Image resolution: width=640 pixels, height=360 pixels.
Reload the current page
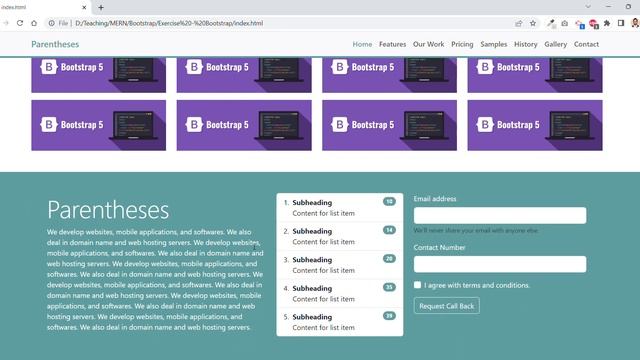20,23
